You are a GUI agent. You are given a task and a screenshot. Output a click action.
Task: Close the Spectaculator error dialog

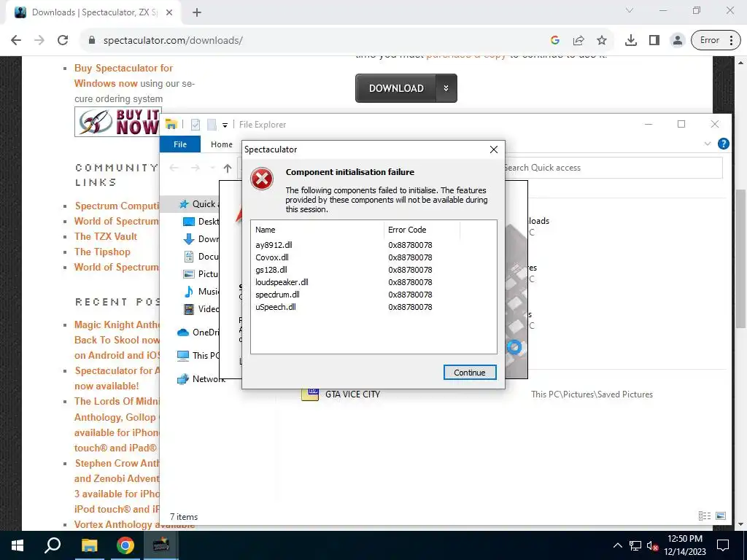click(494, 149)
